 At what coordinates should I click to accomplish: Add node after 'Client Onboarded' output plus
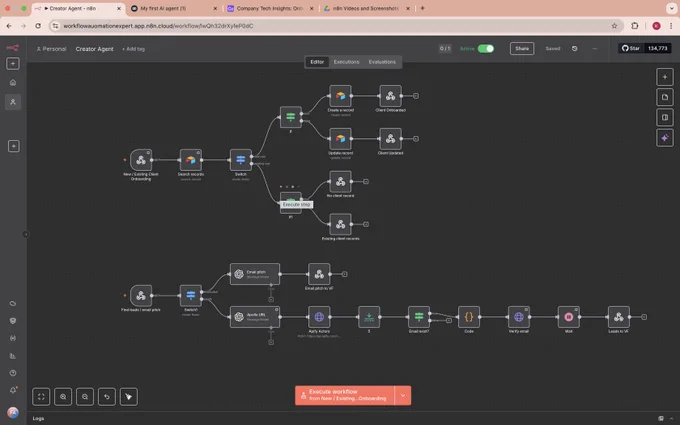[x=416, y=96]
